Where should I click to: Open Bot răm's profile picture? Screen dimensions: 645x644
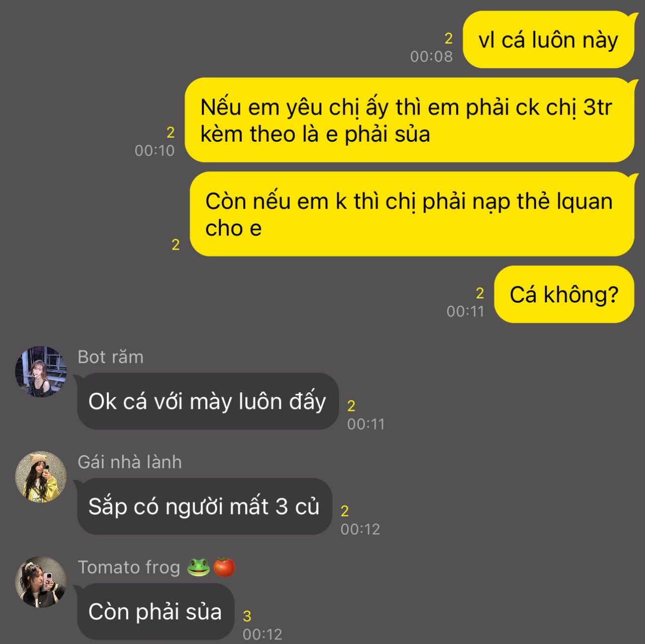pyautogui.click(x=41, y=372)
